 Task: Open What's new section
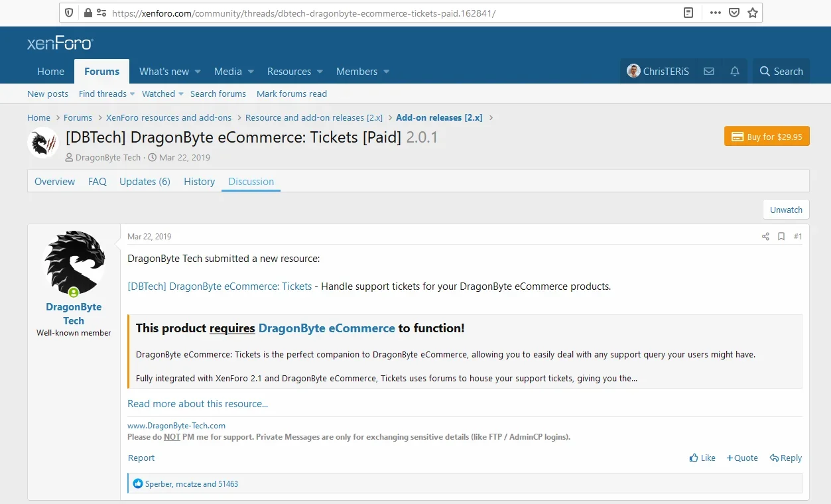tap(164, 71)
